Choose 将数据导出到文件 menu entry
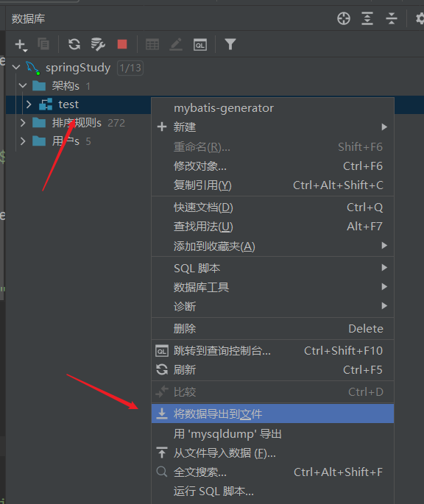The image size is (424, 504). (272, 414)
